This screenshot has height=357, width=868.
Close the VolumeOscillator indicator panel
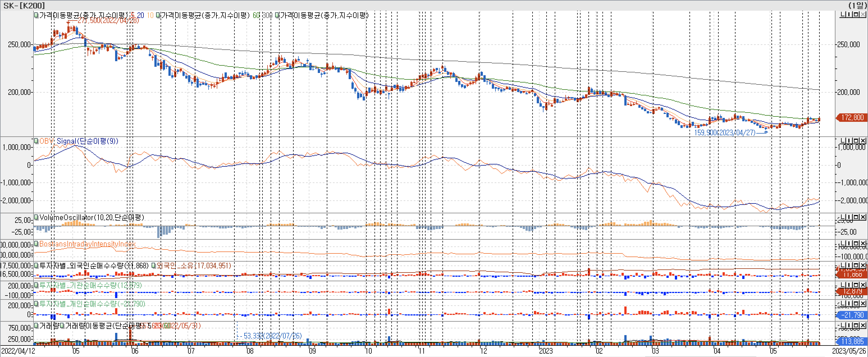pos(863,217)
